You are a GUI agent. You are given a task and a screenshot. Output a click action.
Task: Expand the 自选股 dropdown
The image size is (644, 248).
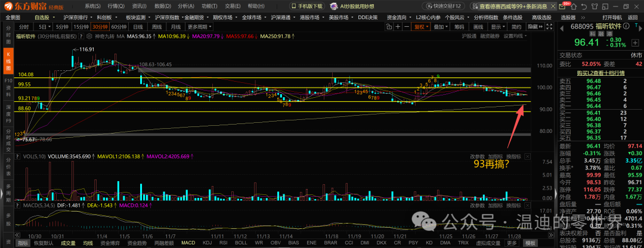pos(55,17)
